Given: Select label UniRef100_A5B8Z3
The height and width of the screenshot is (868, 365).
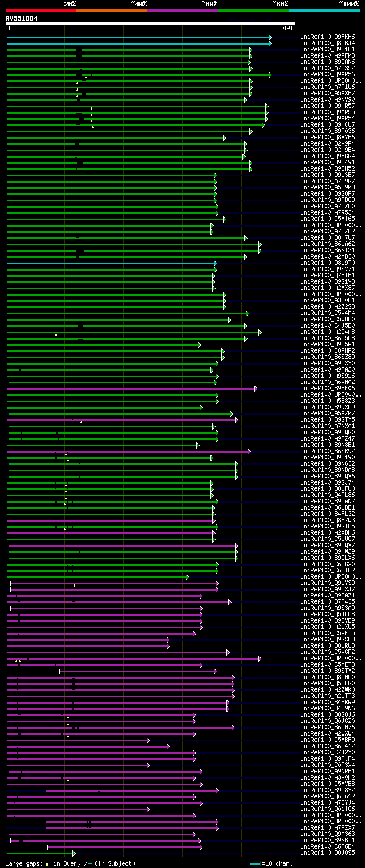Looking at the screenshot, I should click(327, 401).
